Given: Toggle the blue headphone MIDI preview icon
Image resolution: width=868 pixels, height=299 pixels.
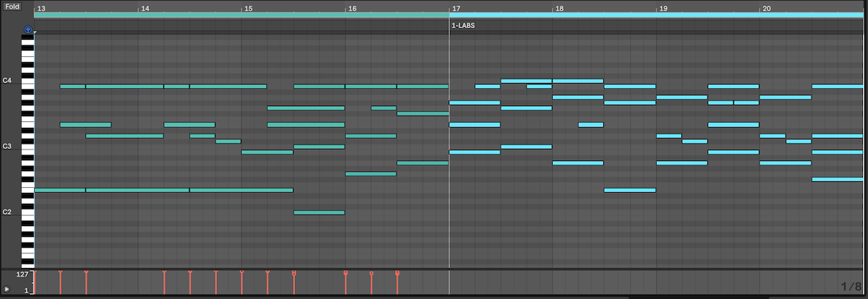Looking at the screenshot, I should (27, 30).
